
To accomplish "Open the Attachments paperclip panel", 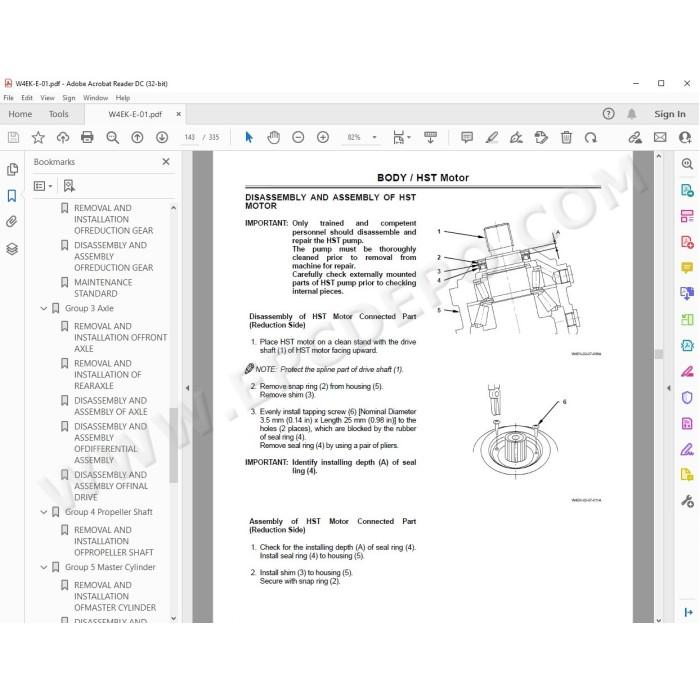I will click(x=12, y=221).
